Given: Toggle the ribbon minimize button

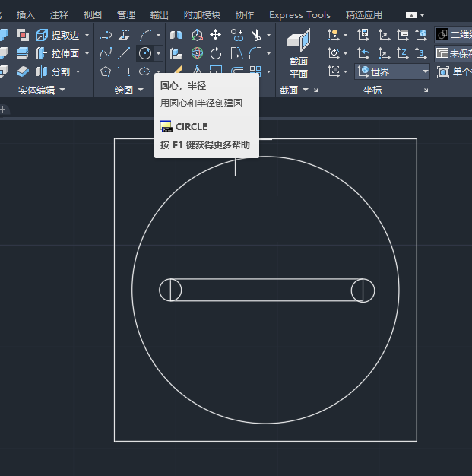Looking at the screenshot, I should [x=411, y=15].
